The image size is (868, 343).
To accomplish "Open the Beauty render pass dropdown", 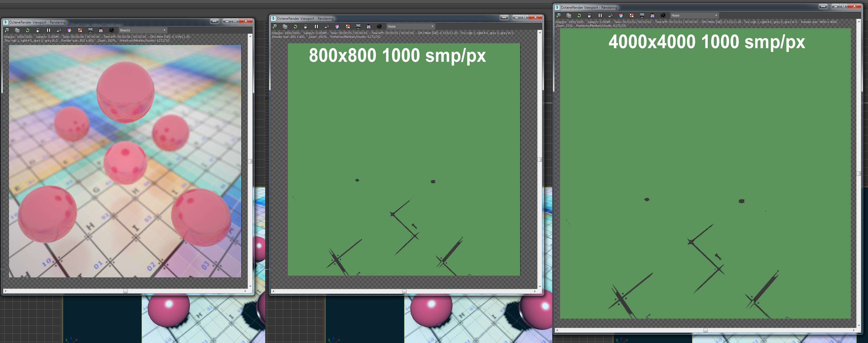I will pyautogui.click(x=142, y=30).
